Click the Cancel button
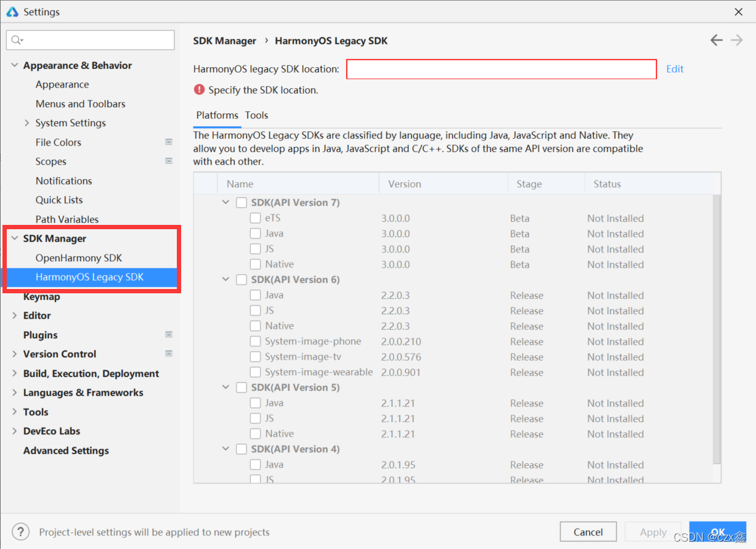Image resolution: width=756 pixels, height=549 pixels. pos(588,532)
